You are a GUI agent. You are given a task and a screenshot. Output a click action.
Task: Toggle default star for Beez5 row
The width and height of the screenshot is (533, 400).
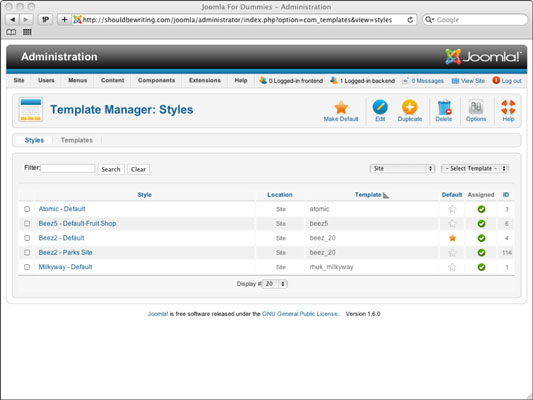pos(452,224)
